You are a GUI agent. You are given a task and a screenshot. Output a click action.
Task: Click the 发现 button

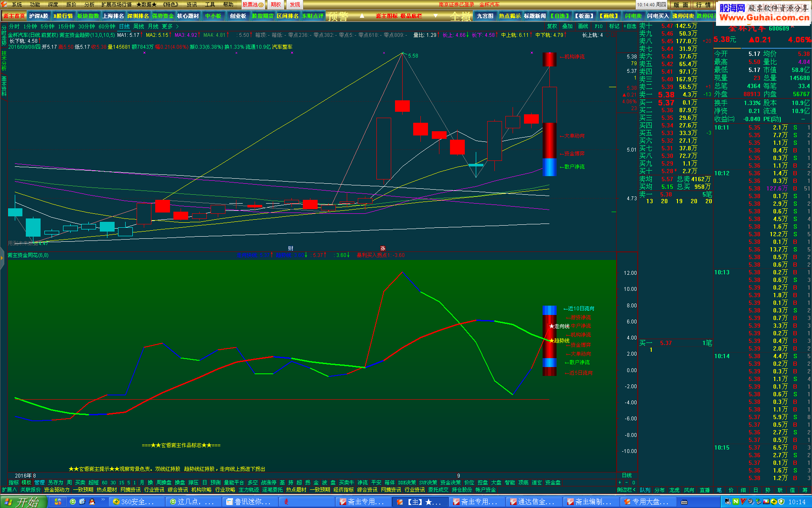coord(295,5)
